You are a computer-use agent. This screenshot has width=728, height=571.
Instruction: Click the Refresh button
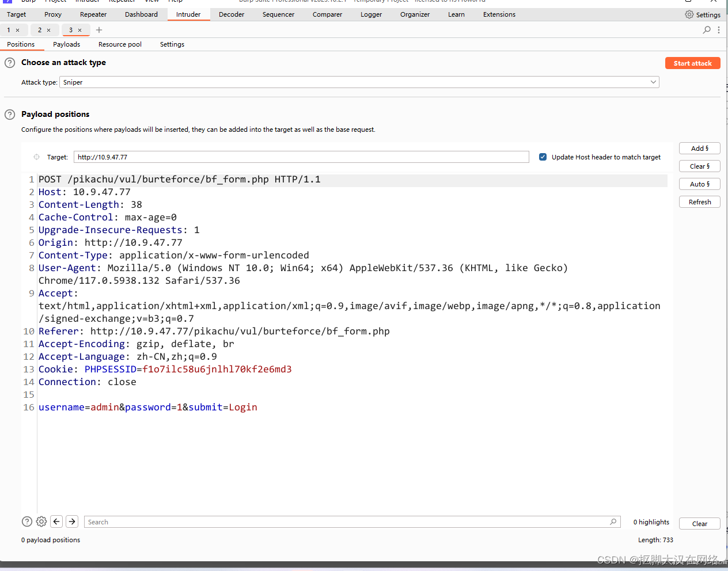(700, 202)
